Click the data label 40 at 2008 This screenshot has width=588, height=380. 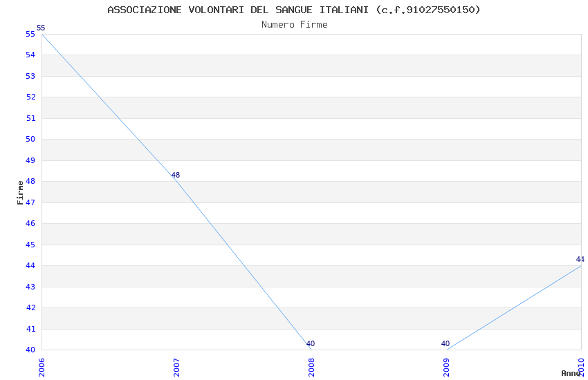[311, 343]
